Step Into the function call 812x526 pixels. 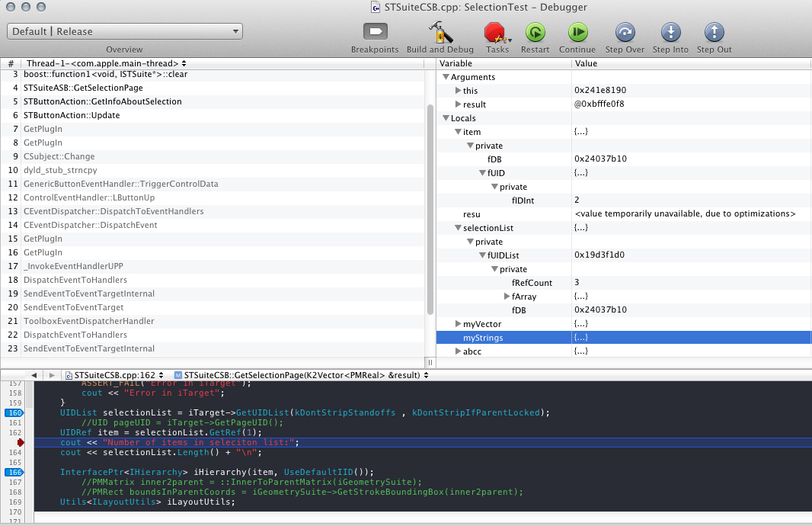click(670, 32)
